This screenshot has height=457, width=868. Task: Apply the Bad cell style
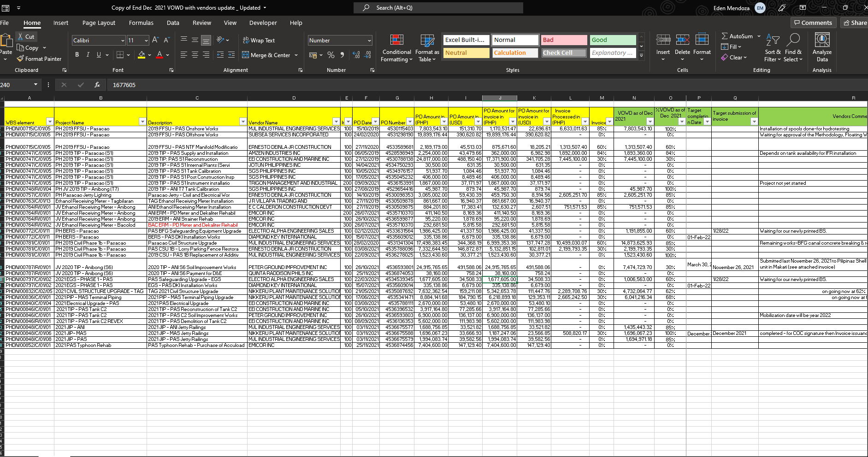pyautogui.click(x=564, y=40)
